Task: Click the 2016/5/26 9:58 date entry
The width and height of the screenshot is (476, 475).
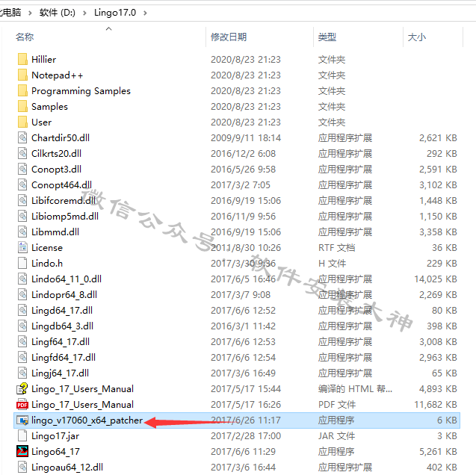Action: click(x=243, y=170)
